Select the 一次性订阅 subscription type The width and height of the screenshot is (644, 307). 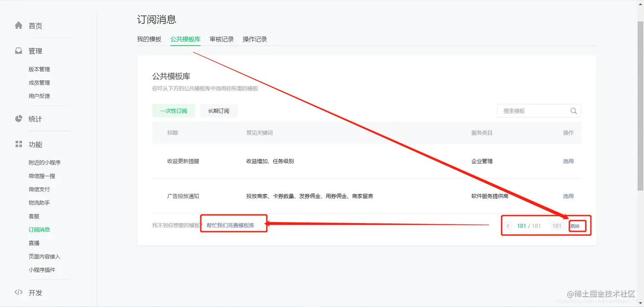pyautogui.click(x=173, y=110)
